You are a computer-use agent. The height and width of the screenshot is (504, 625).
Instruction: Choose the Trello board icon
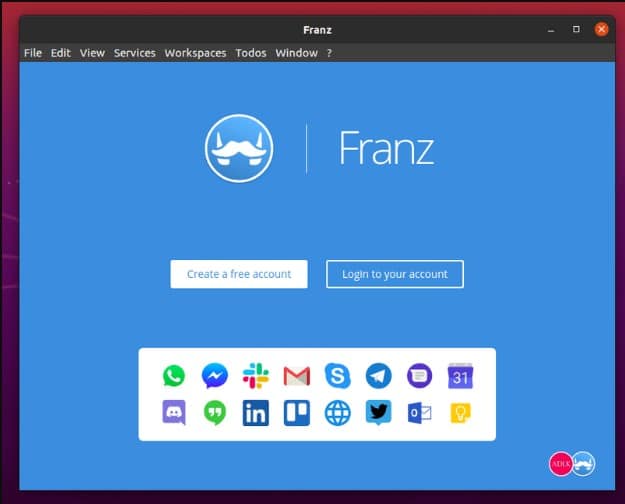pos(297,413)
